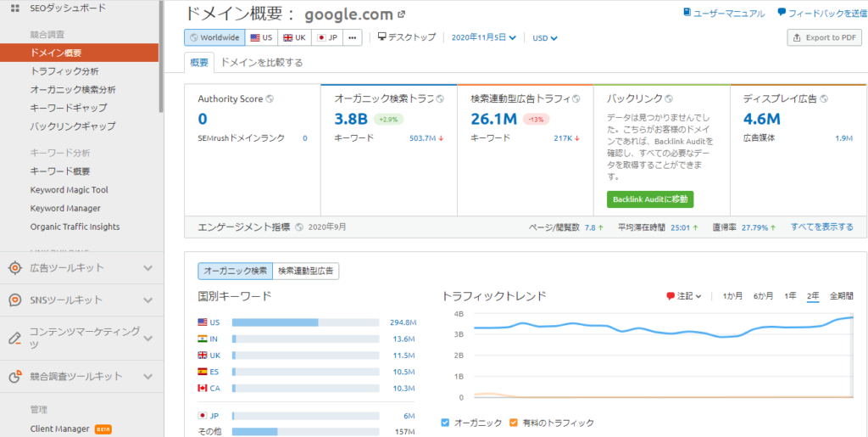Click the 3.8B organic traffic value
The height and width of the screenshot is (437, 868).
point(351,119)
